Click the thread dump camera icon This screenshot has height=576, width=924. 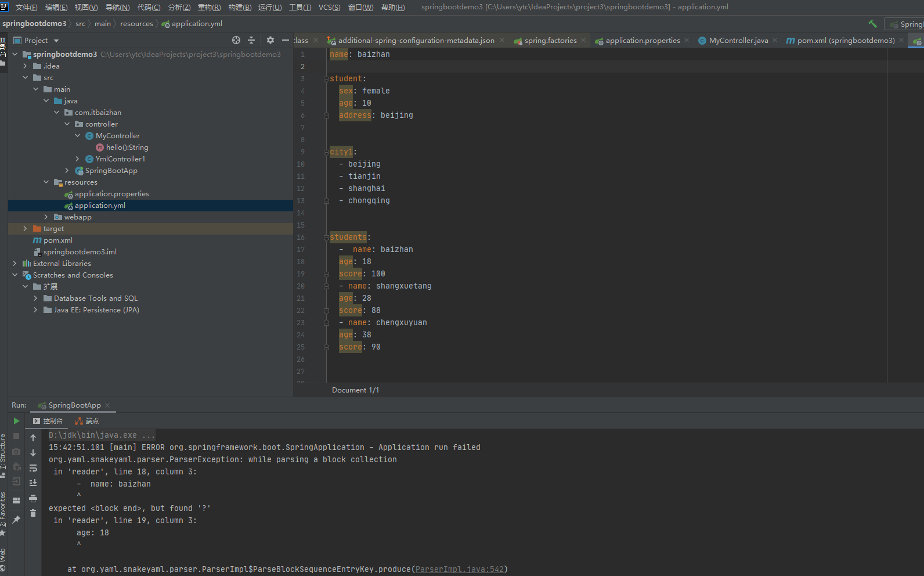coord(16,451)
